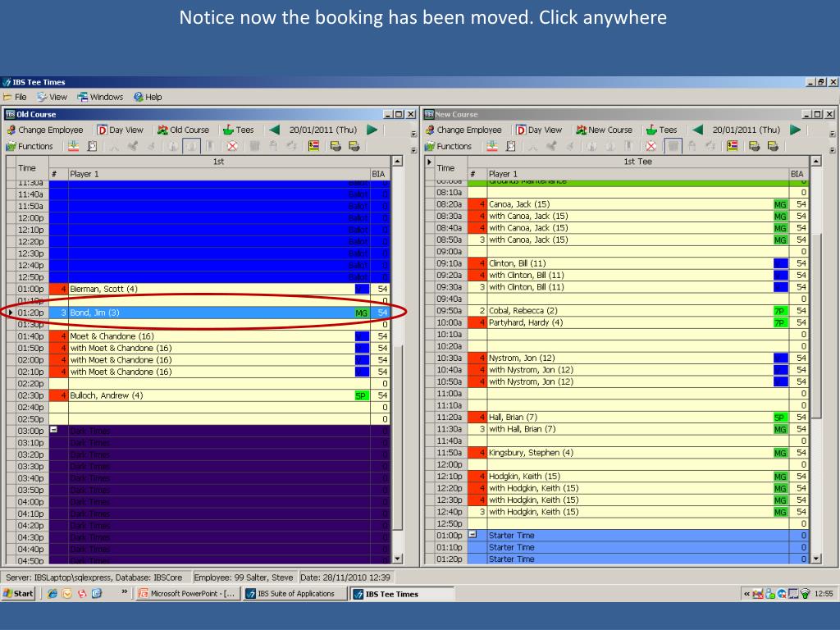
Task: Open the Help menu
Action: 148,97
